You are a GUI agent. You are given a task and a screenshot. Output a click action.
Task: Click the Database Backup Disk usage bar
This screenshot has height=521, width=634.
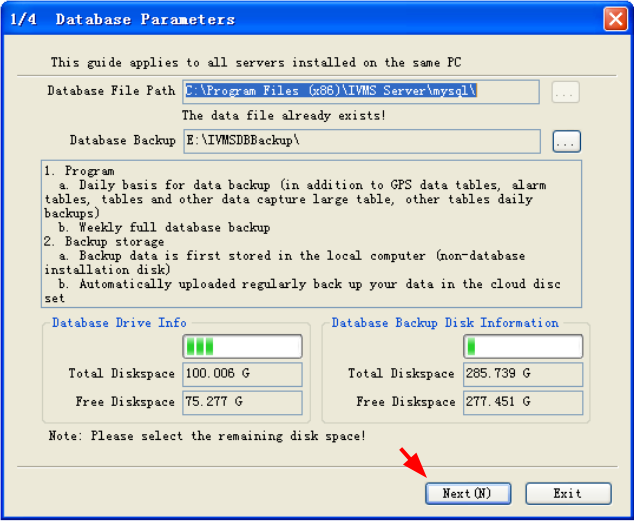tap(523, 347)
